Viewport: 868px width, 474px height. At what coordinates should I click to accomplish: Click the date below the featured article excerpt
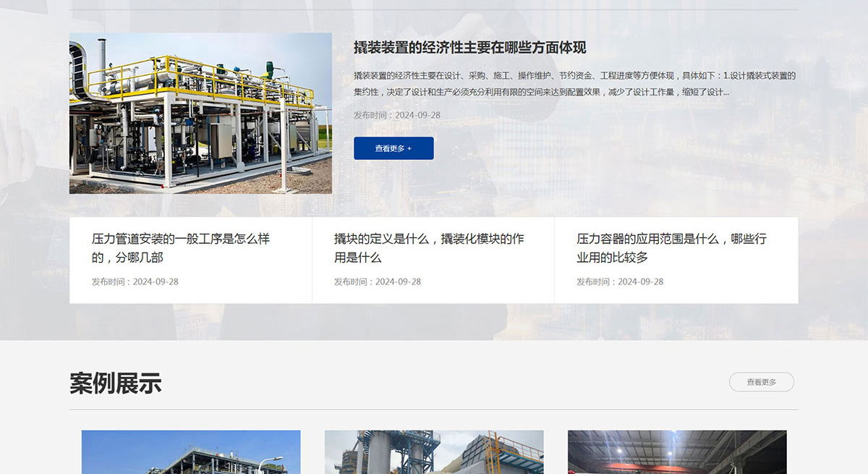[396, 115]
